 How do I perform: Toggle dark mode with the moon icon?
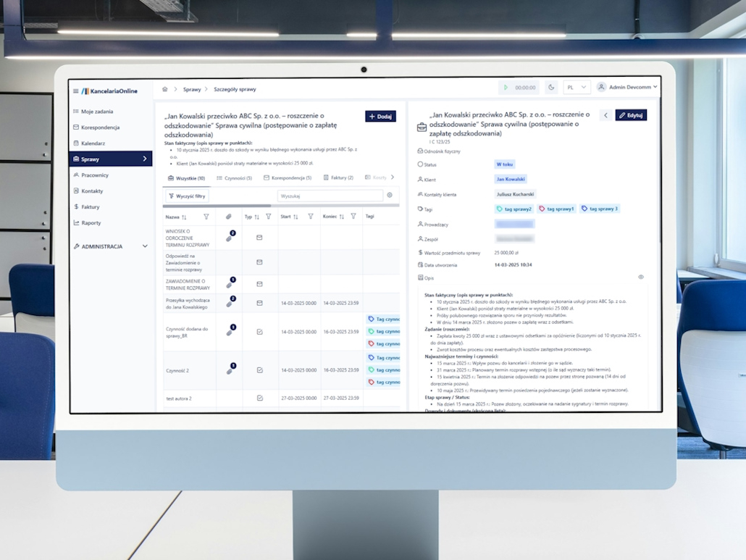point(550,88)
